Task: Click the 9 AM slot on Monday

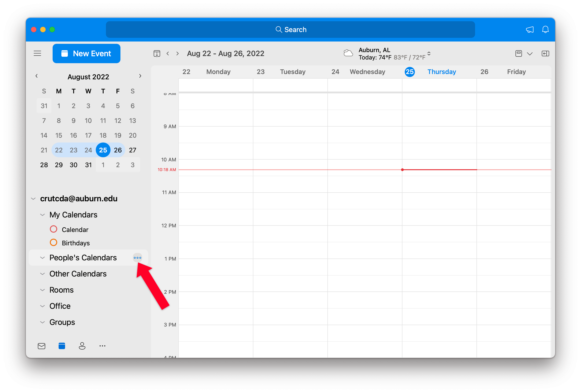Action: point(216,134)
